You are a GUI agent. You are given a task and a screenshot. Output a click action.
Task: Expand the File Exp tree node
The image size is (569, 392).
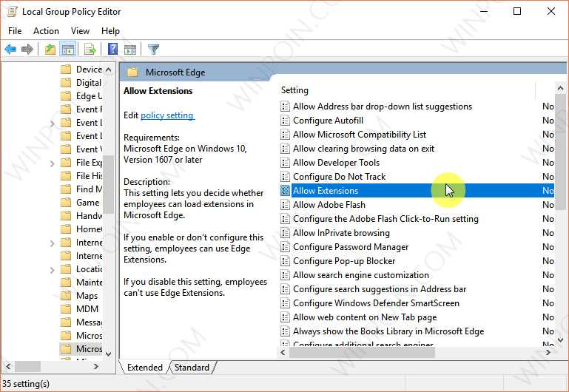coord(52,163)
